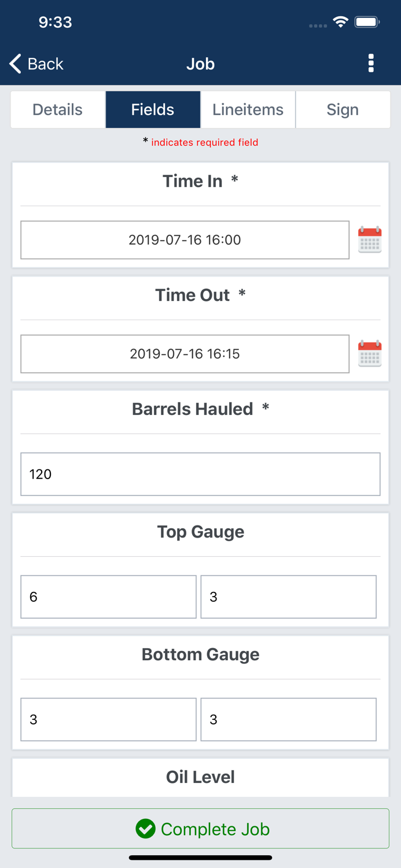Image resolution: width=401 pixels, height=868 pixels.
Task: Tap the cellular signal dots indicator
Action: [318, 25]
